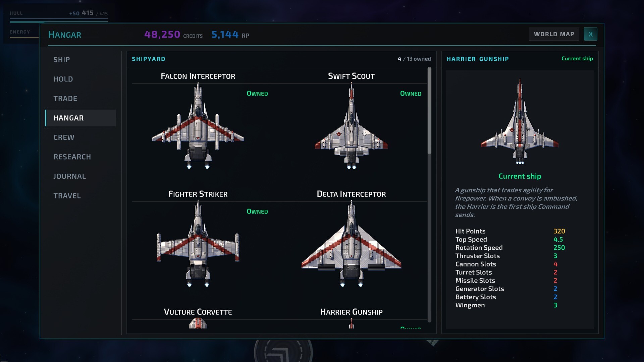Click the Harrier Gunship preview image

520,121
